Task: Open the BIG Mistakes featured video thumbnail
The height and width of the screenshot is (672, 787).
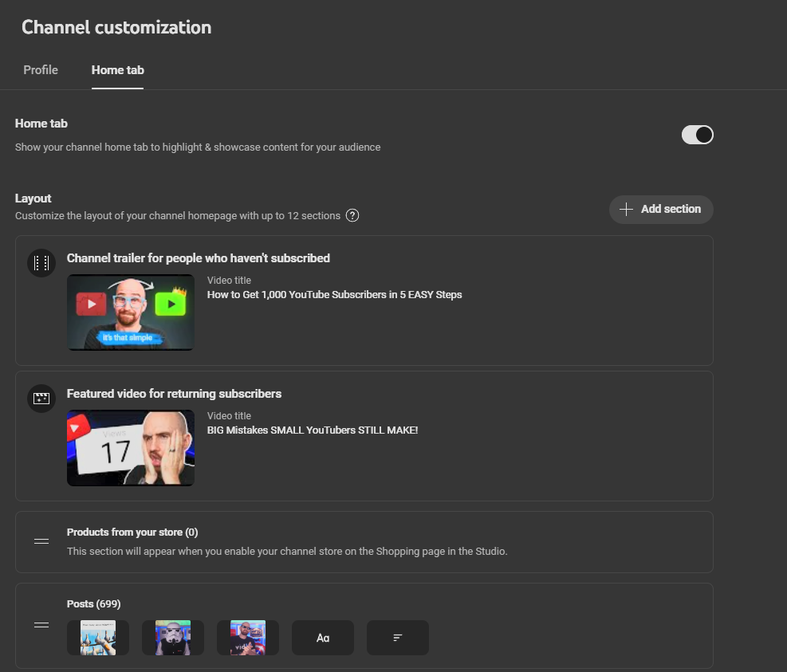Action: coord(131,448)
